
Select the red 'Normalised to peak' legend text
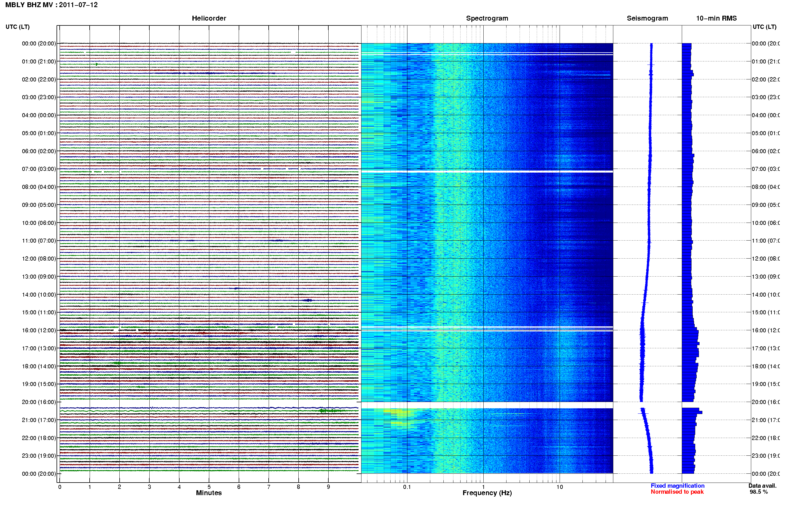pos(677,492)
